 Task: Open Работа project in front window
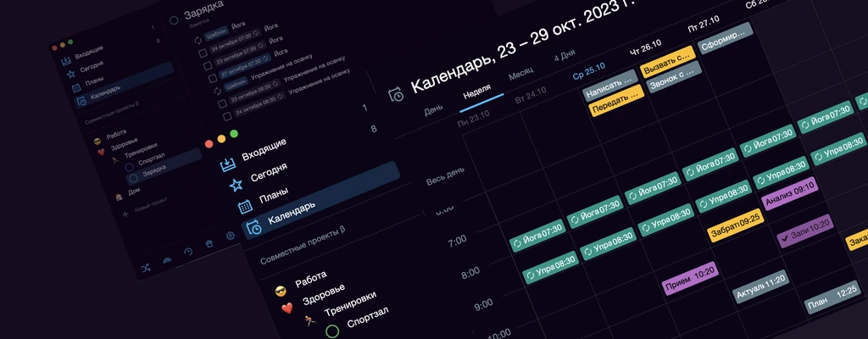310,280
